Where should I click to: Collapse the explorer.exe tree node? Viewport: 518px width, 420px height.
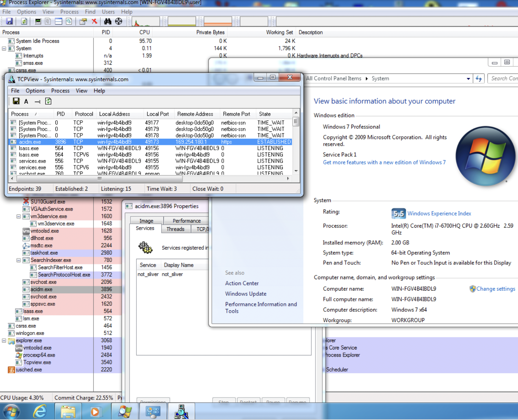(x=4, y=340)
